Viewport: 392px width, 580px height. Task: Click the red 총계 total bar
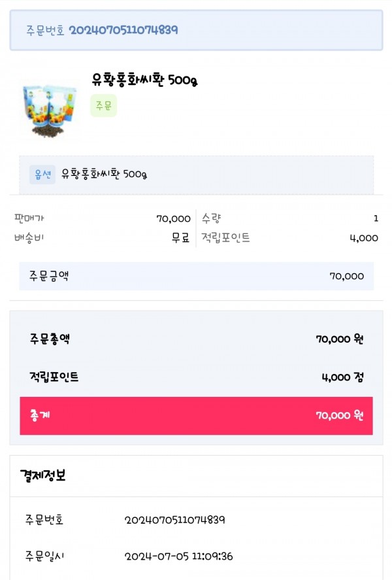click(196, 416)
